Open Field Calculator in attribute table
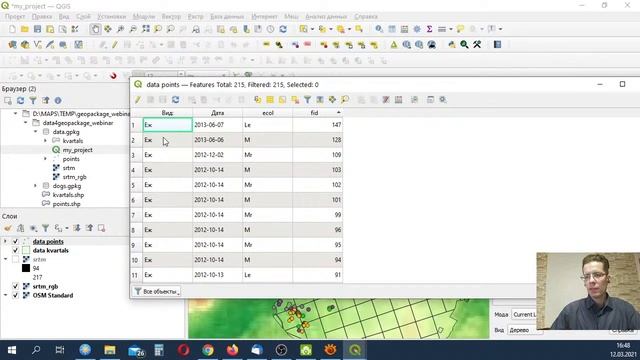The width and height of the screenshot is (640, 360). click(x=399, y=100)
